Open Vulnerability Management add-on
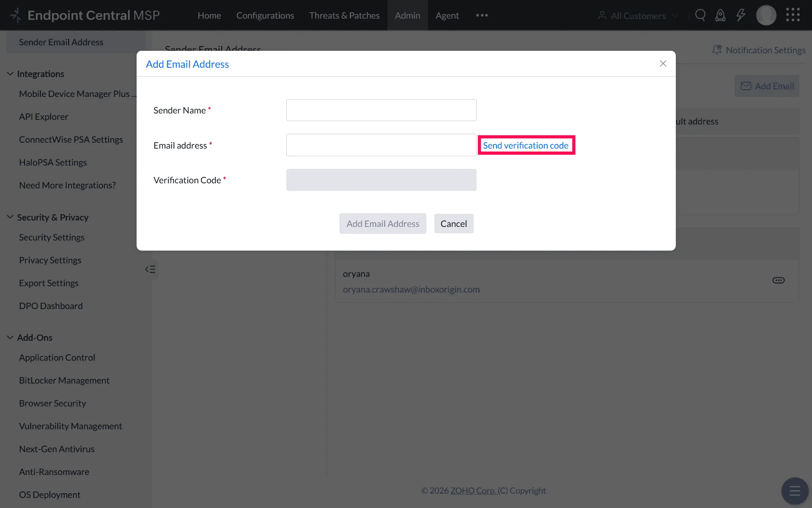Screen dimensions: 812x508 click(71, 426)
